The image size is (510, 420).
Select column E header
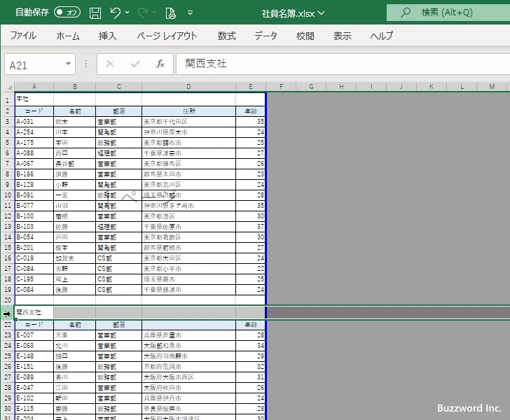coord(251,87)
